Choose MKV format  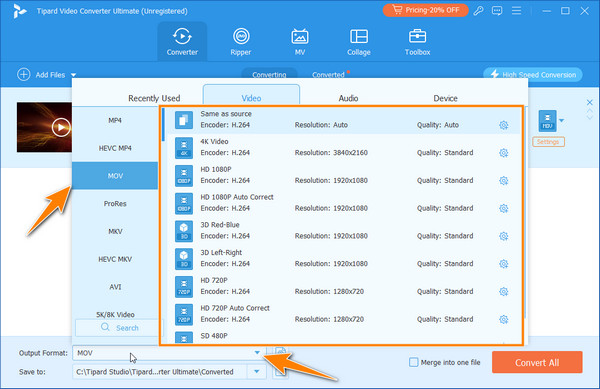[115, 231]
